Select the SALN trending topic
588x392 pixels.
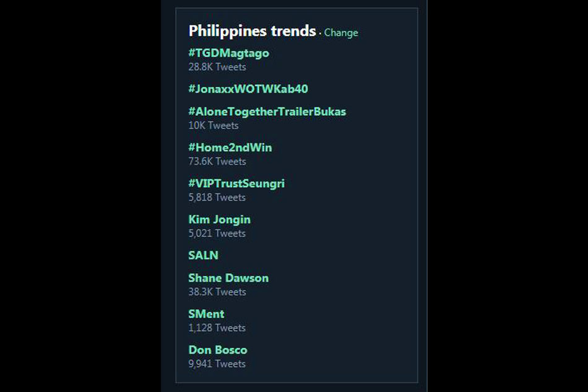(203, 256)
